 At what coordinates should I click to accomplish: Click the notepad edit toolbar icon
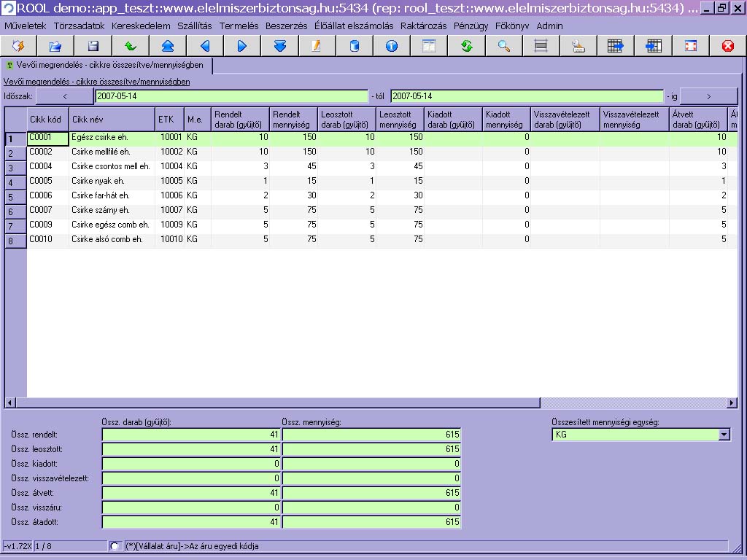tap(317, 46)
